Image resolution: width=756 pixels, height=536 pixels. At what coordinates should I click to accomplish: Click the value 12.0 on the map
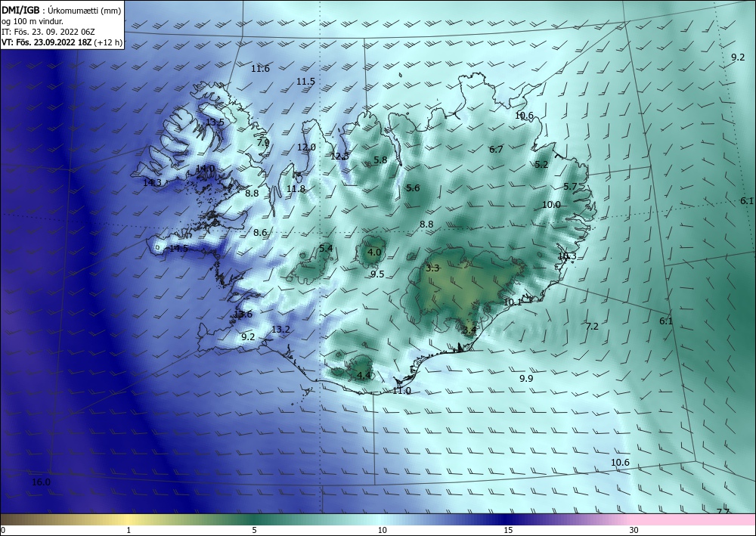(307, 147)
